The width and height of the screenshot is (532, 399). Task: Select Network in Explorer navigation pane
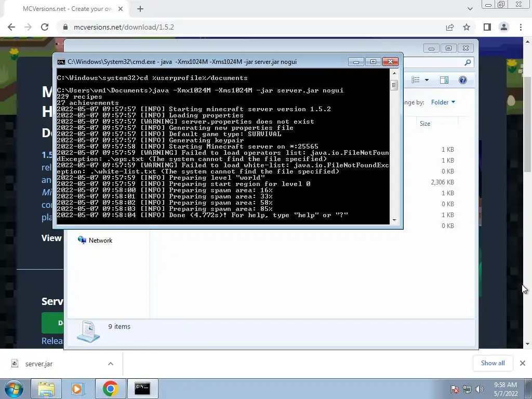coord(96,240)
